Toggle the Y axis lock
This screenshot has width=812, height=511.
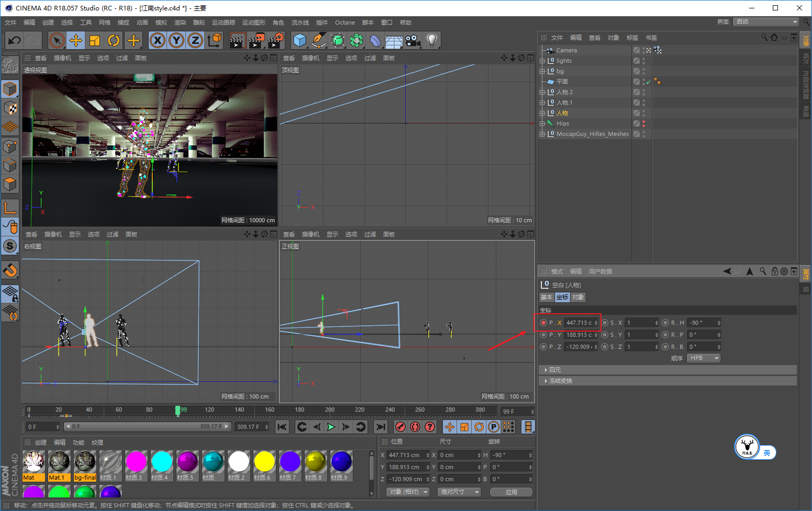click(176, 40)
